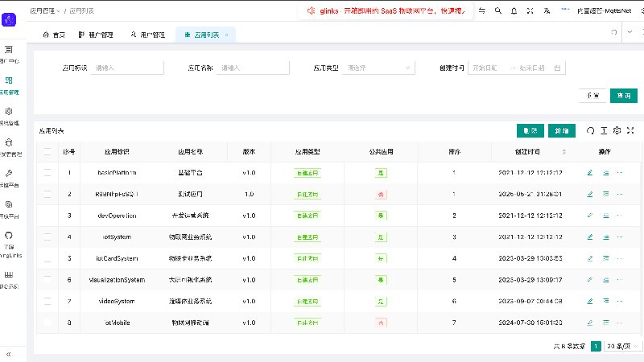Select the iotSystem row checkbox

pyautogui.click(x=47, y=237)
